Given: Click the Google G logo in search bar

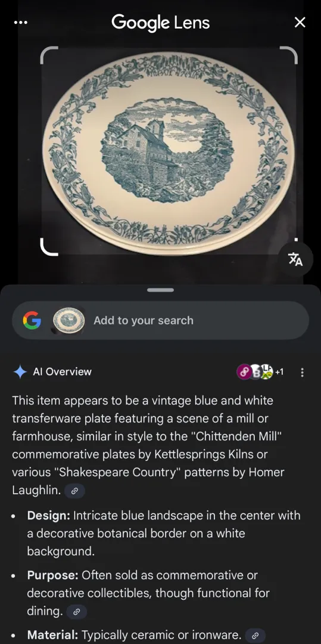Looking at the screenshot, I should point(32,320).
